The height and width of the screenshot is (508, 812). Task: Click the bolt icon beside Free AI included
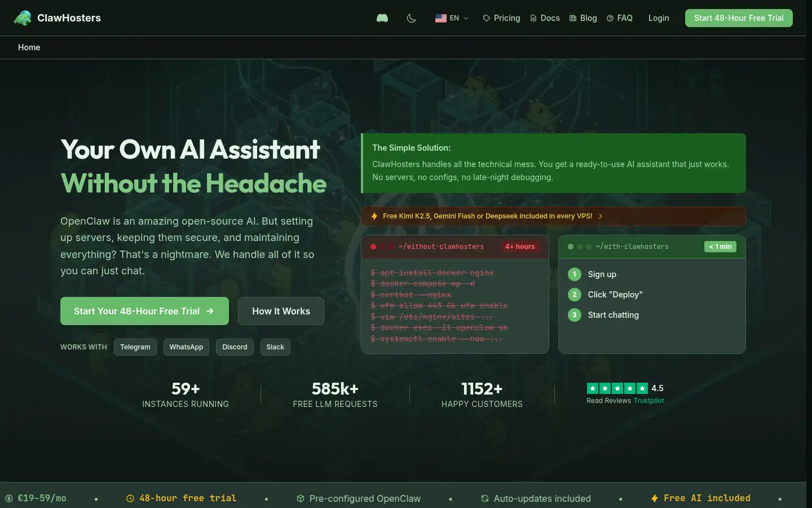point(655,498)
